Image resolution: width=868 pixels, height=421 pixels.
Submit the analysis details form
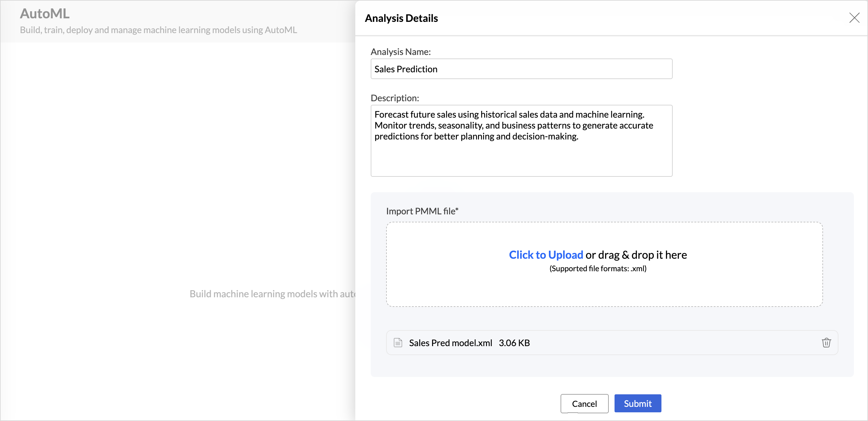coord(637,403)
